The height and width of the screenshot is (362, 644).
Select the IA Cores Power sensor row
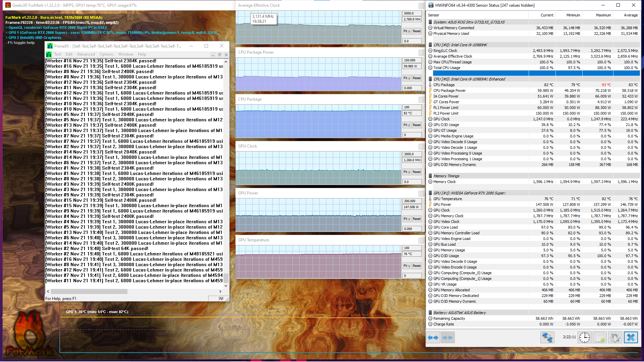533,96
